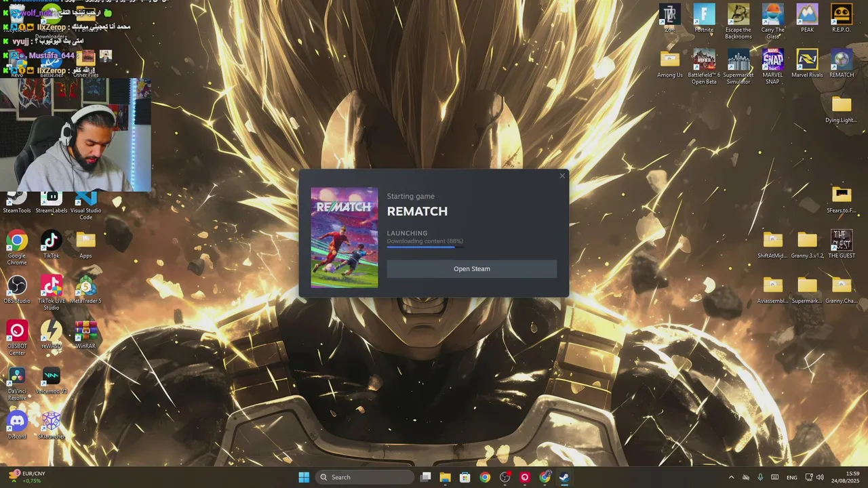Select the OBS Studio desktop icon

[x=17, y=289]
